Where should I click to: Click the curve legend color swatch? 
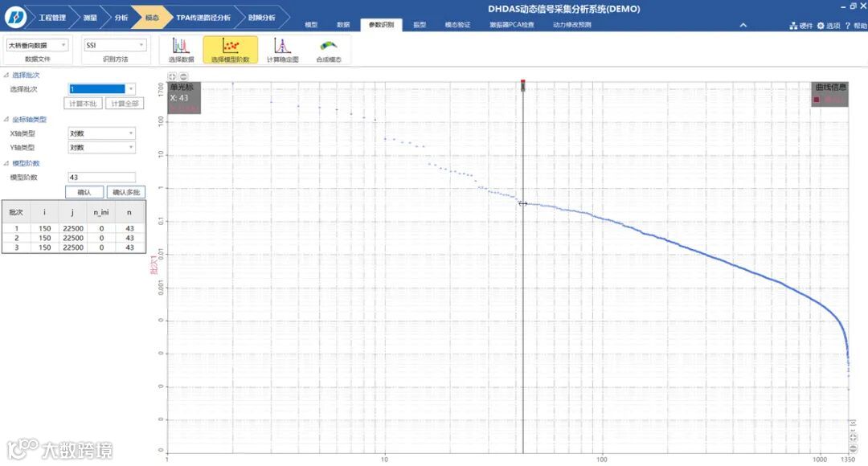817,100
